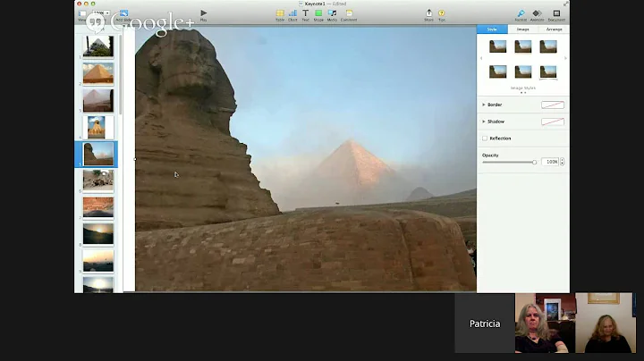This screenshot has height=361, width=644.
Task: Open the Document inspector
Action: coord(556,15)
